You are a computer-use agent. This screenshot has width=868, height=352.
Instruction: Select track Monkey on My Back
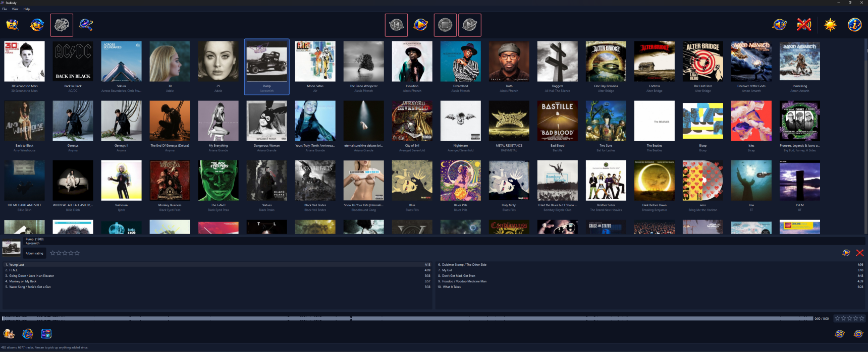(218, 281)
